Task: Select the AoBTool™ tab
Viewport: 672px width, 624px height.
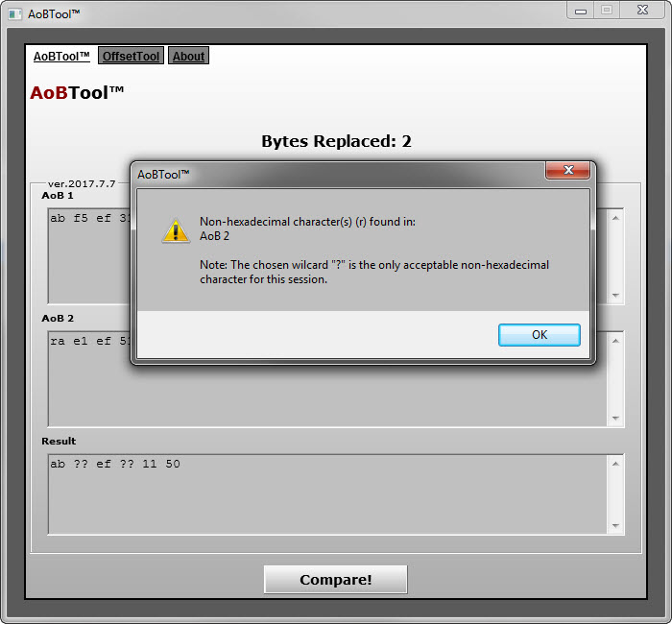Action: (x=61, y=57)
